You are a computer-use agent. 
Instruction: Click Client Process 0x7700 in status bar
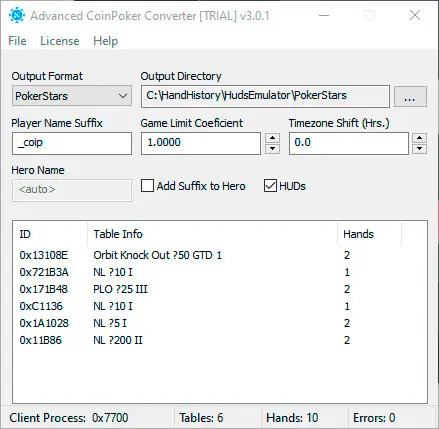(69, 418)
